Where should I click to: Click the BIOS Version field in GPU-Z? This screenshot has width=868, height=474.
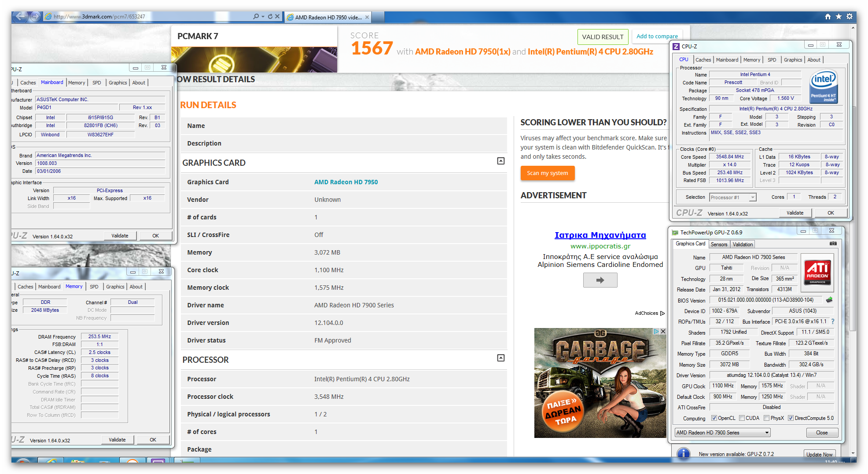pos(765,300)
